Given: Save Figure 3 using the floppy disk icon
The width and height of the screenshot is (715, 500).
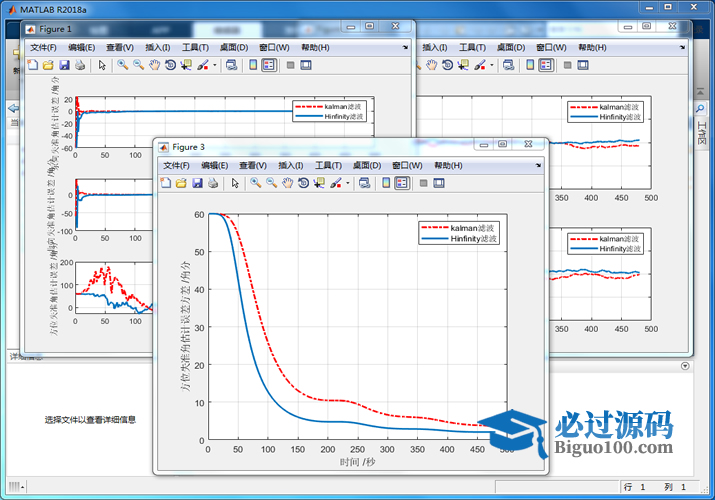Looking at the screenshot, I should 197,183.
